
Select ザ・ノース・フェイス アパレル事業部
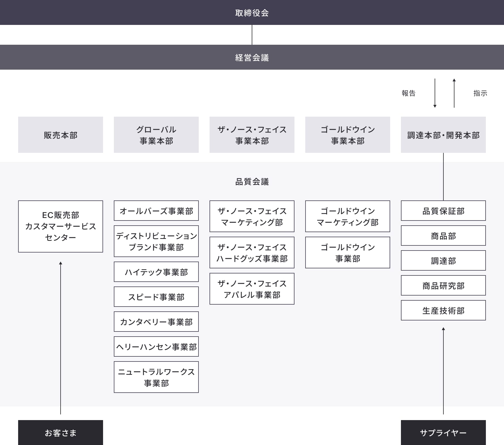tap(252, 289)
